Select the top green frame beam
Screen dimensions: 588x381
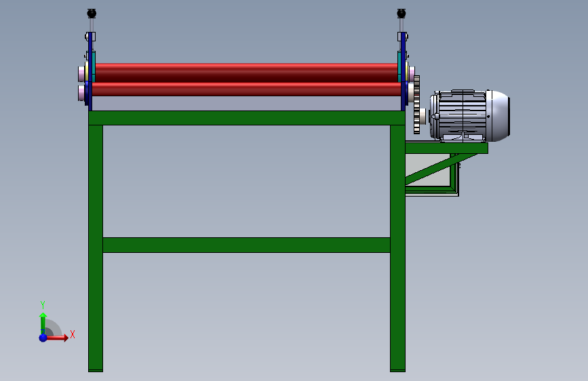pos(247,118)
